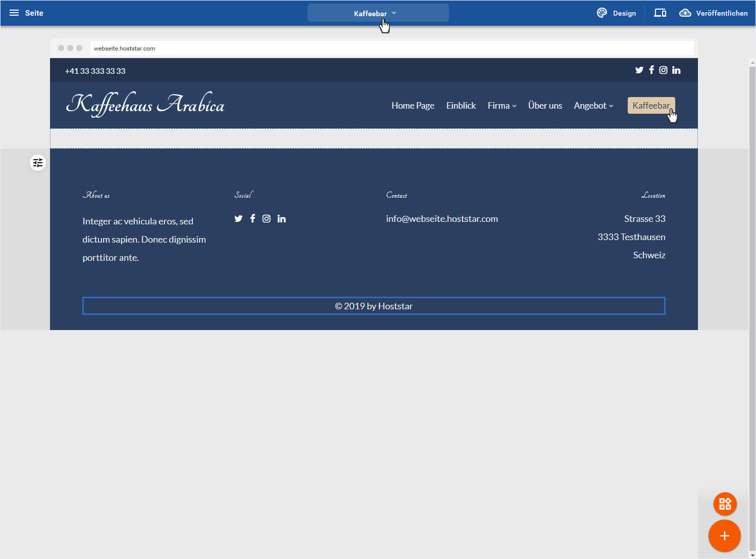Click the Design palette icon
This screenshot has height=559, width=756.
602,13
